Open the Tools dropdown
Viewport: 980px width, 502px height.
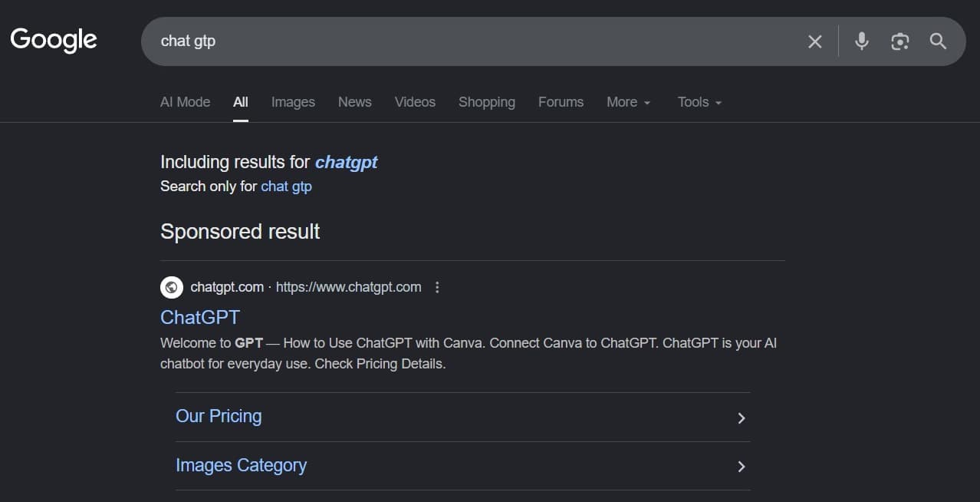click(x=700, y=102)
